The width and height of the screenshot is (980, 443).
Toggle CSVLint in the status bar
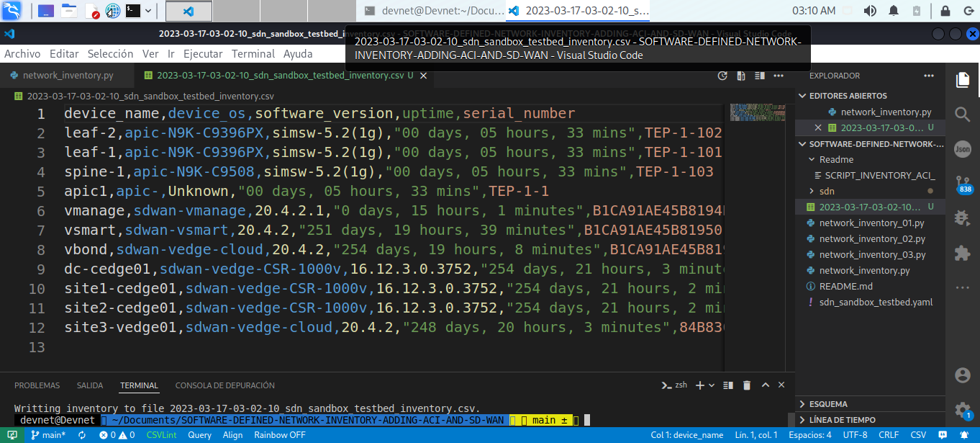(x=161, y=435)
